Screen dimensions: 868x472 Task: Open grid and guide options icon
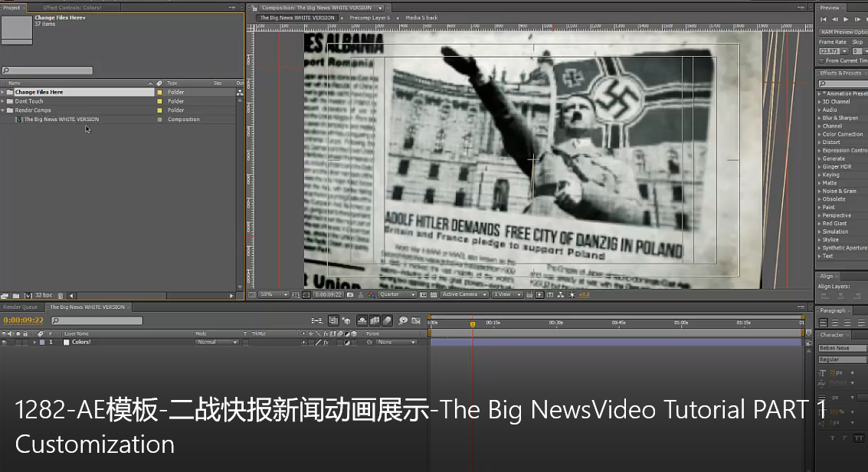[296, 295]
